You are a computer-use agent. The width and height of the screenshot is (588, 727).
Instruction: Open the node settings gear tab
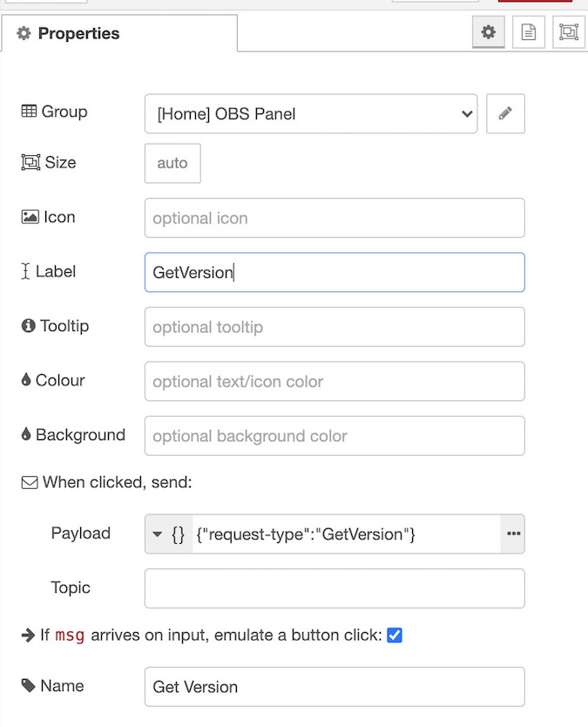[488, 32]
